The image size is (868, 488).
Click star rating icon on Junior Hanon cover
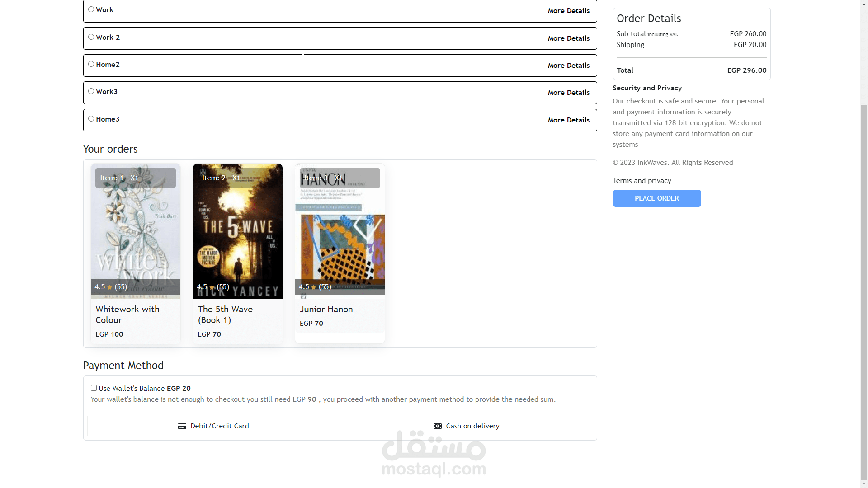click(x=314, y=287)
